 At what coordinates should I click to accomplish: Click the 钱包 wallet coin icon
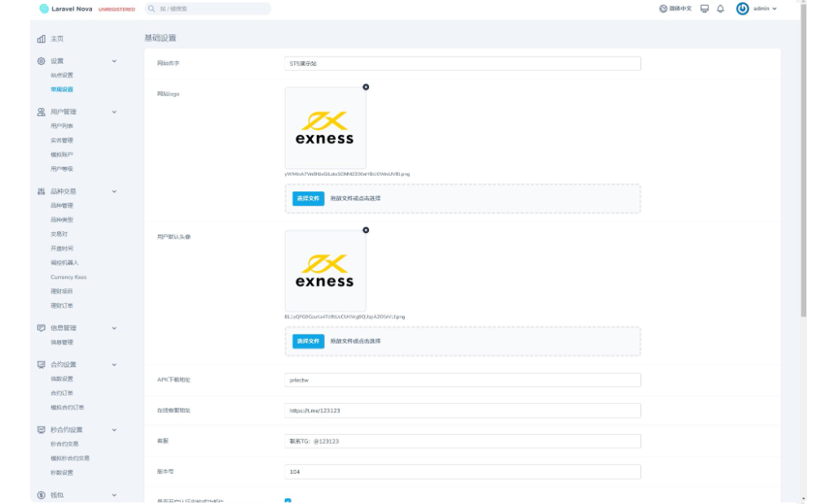pyautogui.click(x=42, y=495)
